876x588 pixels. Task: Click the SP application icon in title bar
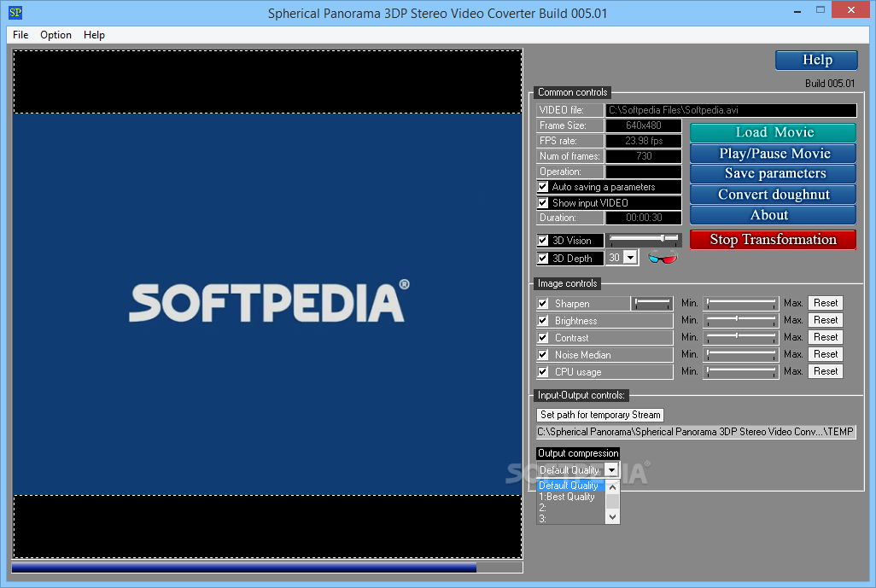(15, 12)
